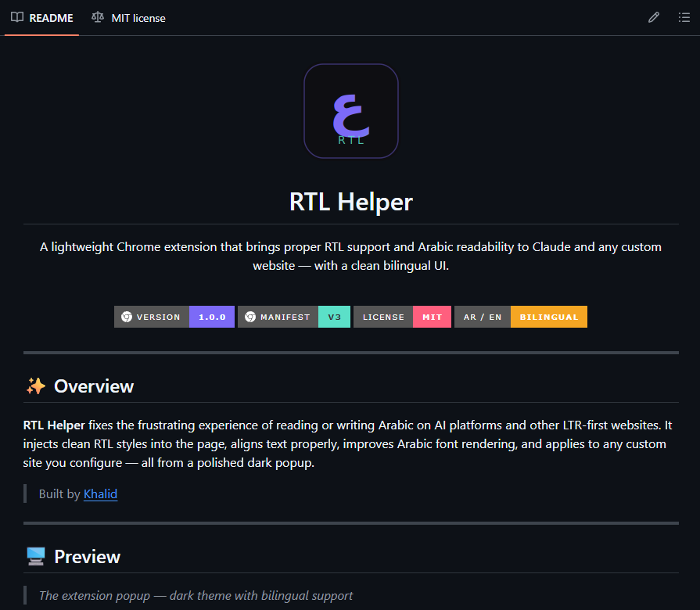Image resolution: width=700 pixels, height=610 pixels.
Task: Switch to the MIT license tab
Action: (128, 18)
